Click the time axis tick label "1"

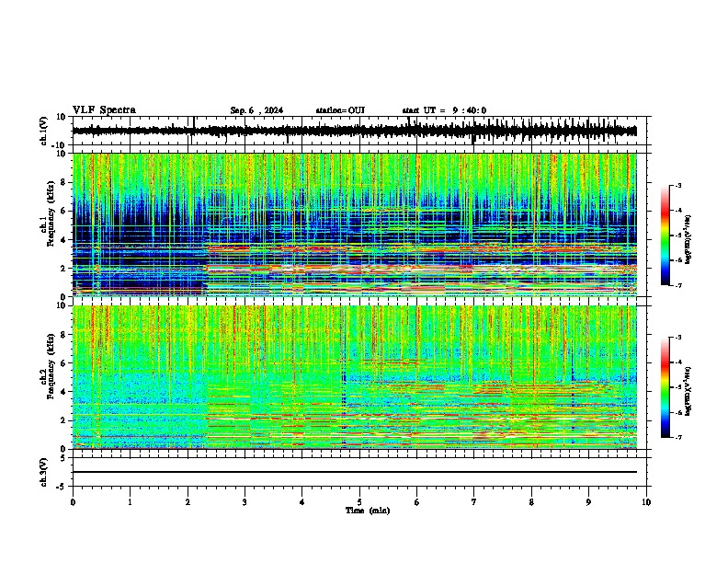coord(130,502)
